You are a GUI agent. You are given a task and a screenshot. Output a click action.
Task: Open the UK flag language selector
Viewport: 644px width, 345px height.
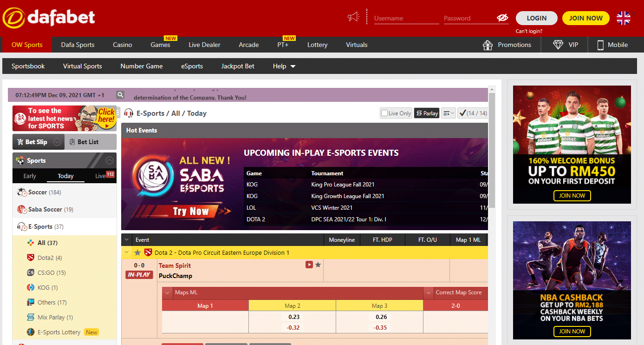(x=624, y=18)
